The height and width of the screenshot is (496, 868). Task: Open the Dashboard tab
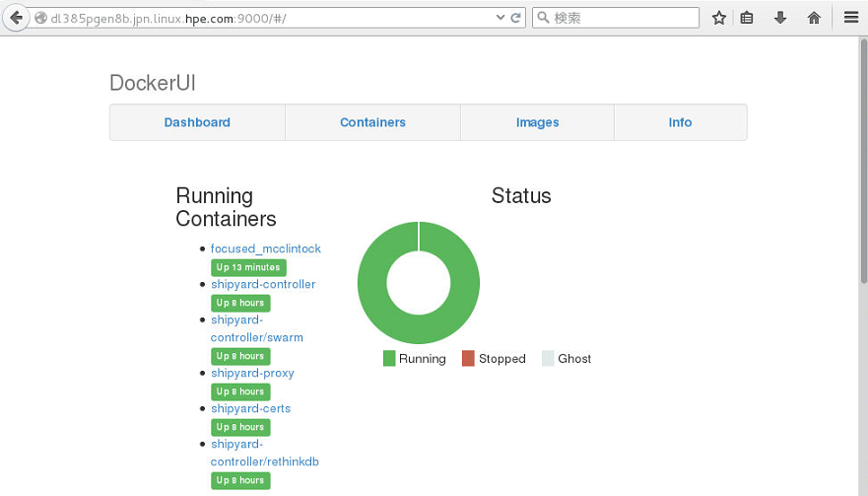coord(197,122)
